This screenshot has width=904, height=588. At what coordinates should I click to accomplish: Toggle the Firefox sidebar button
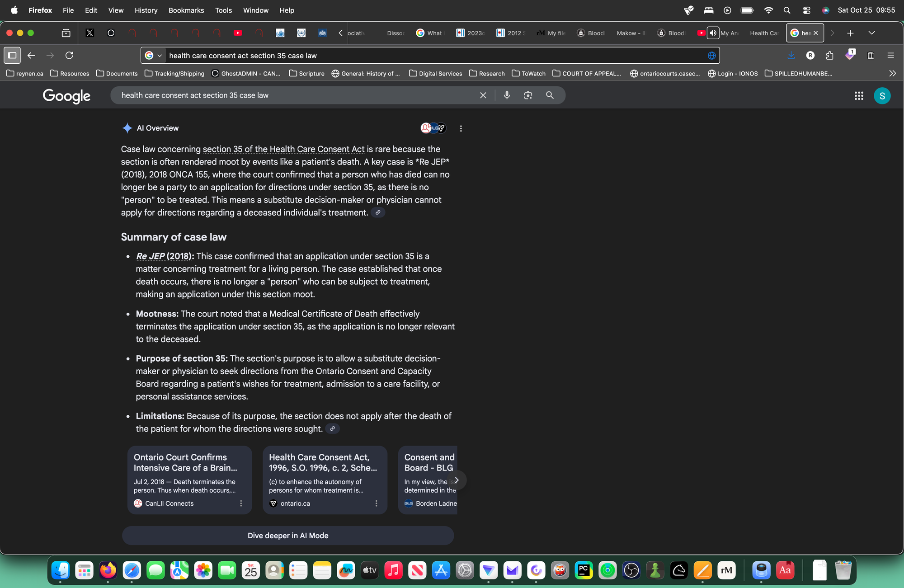coord(12,55)
